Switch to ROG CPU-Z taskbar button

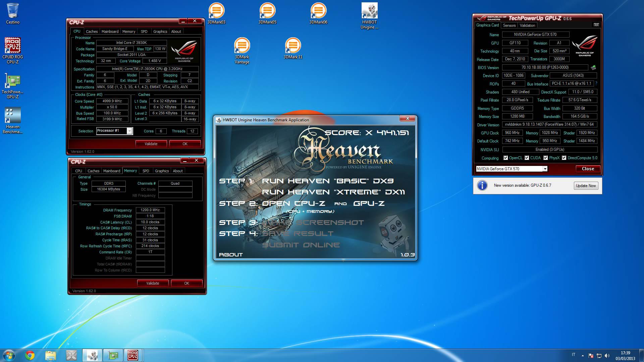(x=133, y=355)
